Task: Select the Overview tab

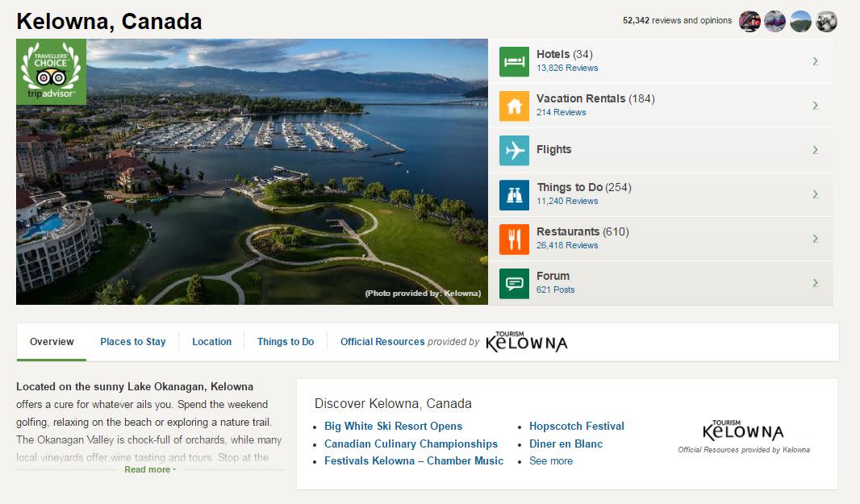Action: 52,342
